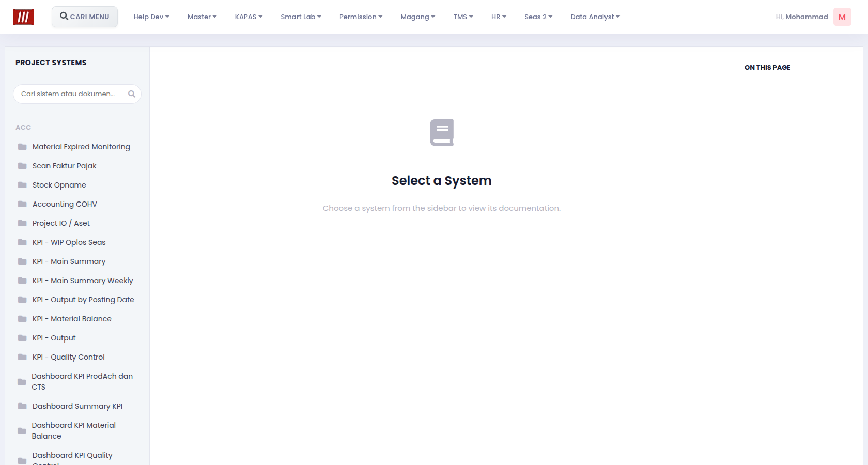
Task: Click the user avatar with letter M
Action: [842, 17]
